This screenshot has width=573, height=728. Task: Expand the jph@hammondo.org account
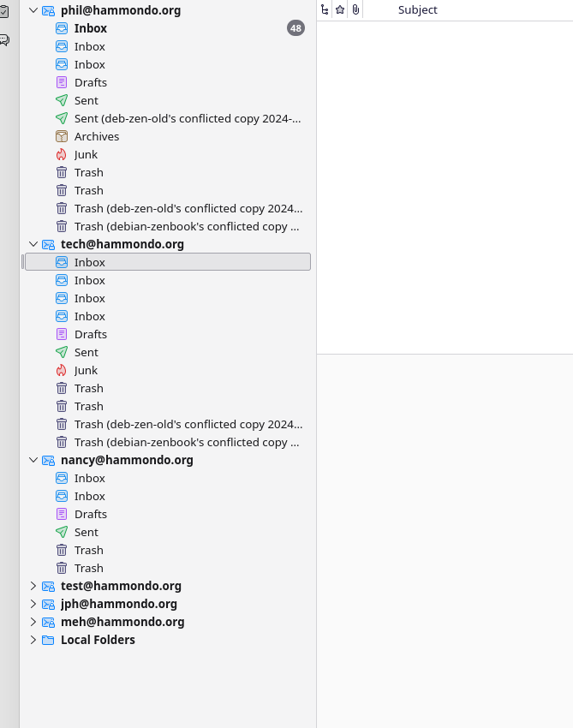coord(33,604)
